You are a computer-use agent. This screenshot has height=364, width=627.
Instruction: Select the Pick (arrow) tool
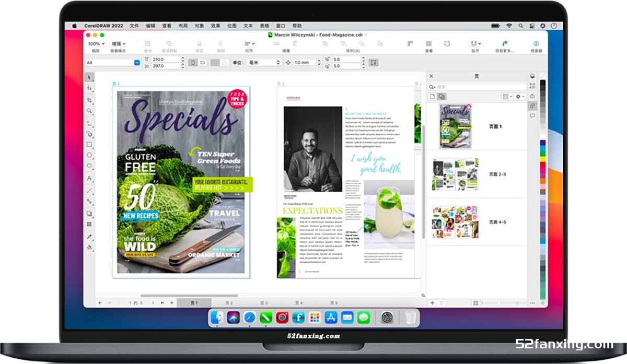coord(89,77)
